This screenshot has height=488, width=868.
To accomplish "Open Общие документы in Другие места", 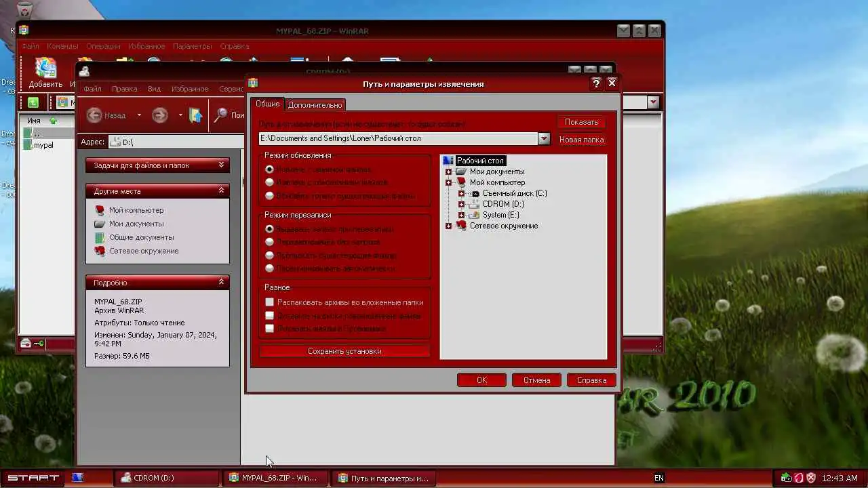I will (142, 237).
